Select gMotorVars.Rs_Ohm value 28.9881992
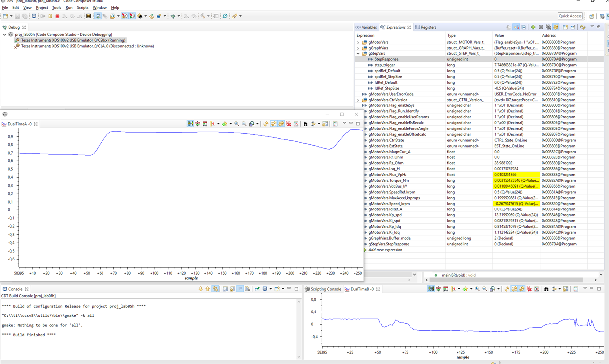The height and width of the screenshot is (364, 609). 516,163
